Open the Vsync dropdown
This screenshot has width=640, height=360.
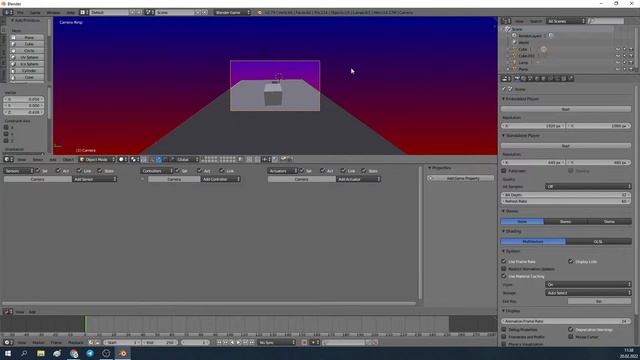pyautogui.click(x=588, y=284)
